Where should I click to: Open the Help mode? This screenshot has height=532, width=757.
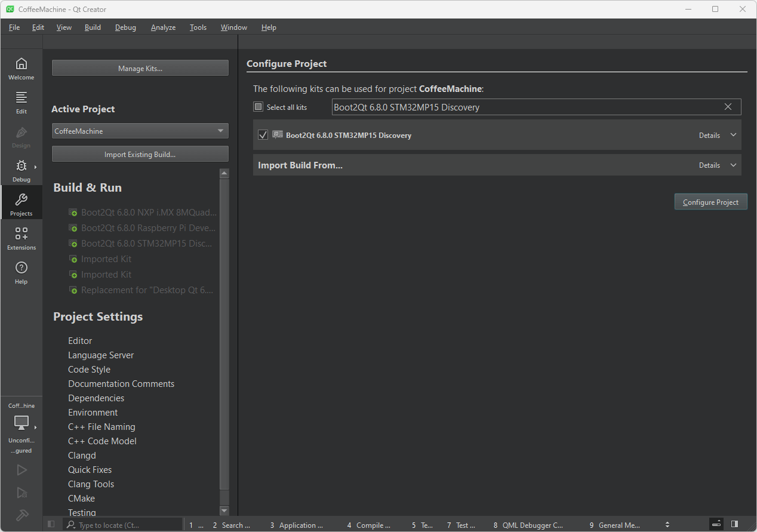[x=21, y=272]
